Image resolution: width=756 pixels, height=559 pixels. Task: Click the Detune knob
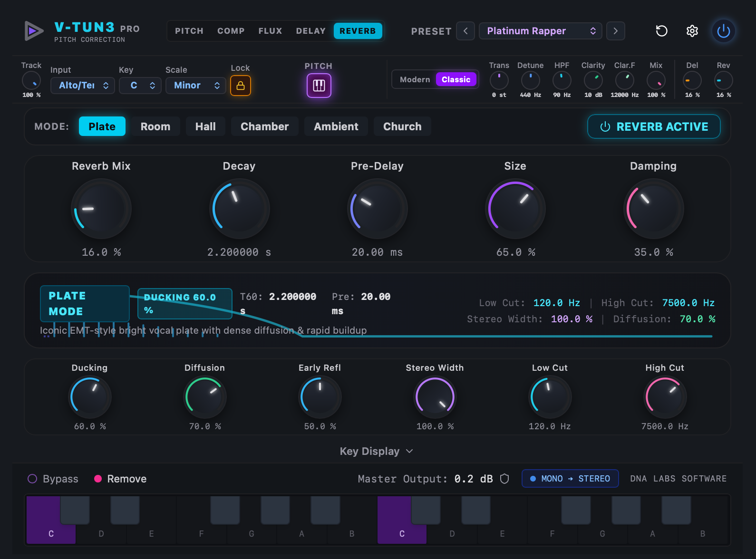coord(530,80)
